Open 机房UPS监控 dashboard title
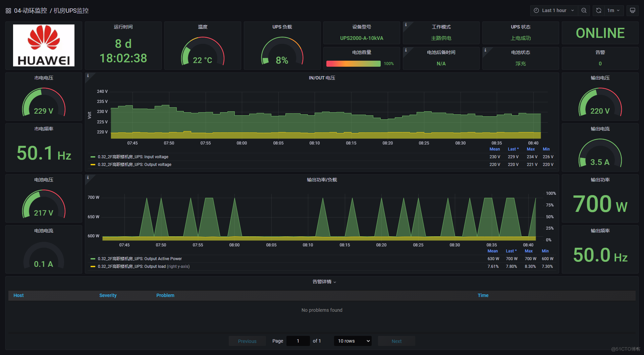644x355 pixels. coord(71,11)
